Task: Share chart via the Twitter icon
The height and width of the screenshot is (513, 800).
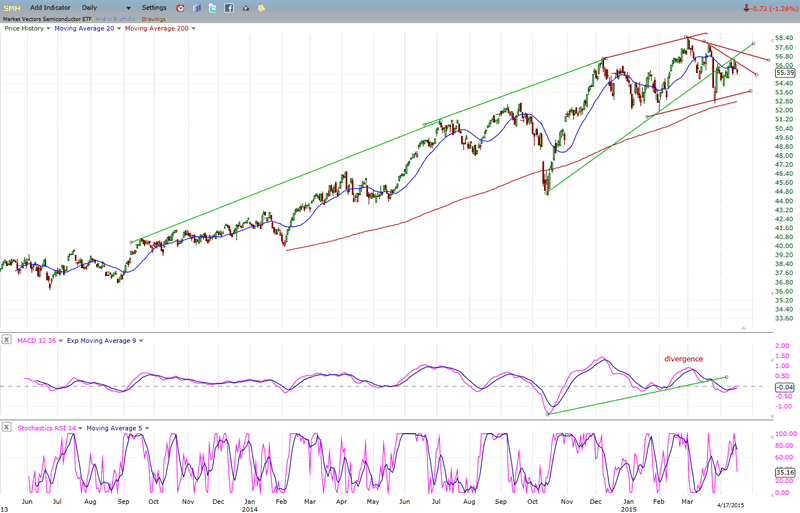Action: (212, 8)
